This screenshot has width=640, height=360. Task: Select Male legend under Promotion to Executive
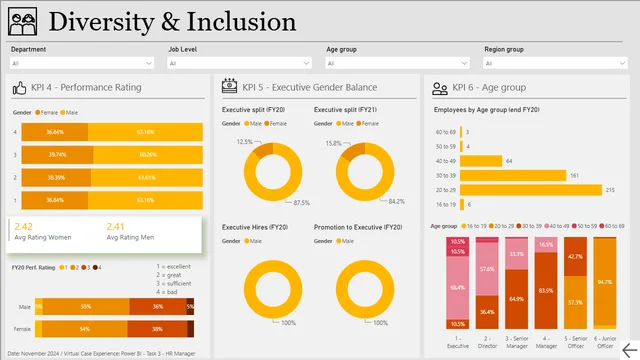click(345, 241)
